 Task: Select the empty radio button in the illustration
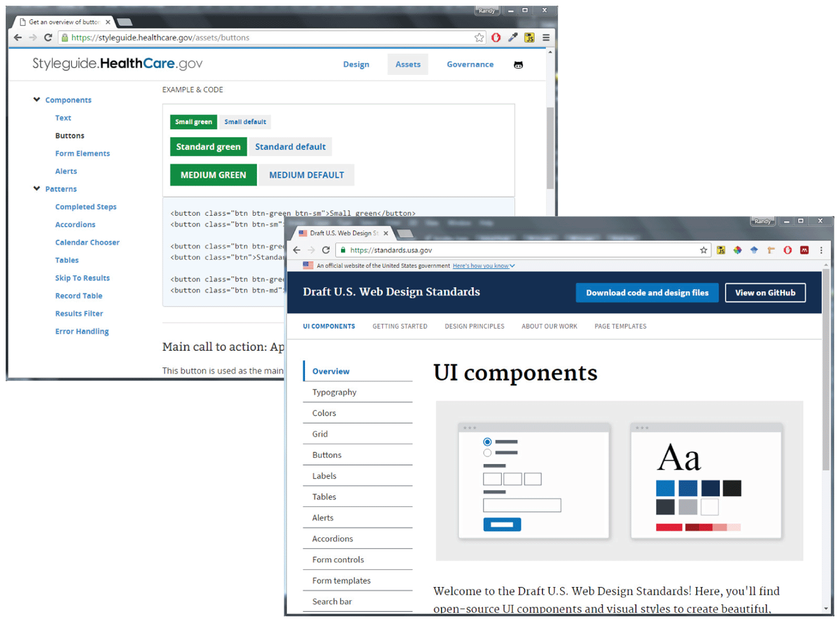point(487,453)
